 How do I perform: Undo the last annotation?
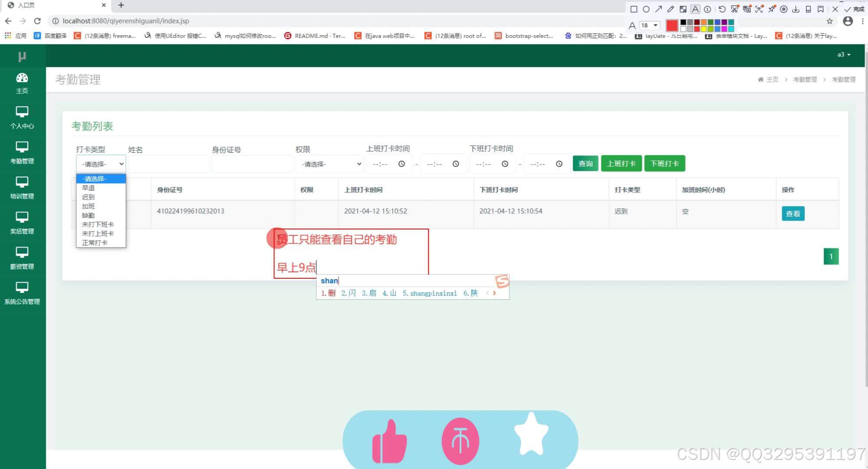click(722, 9)
